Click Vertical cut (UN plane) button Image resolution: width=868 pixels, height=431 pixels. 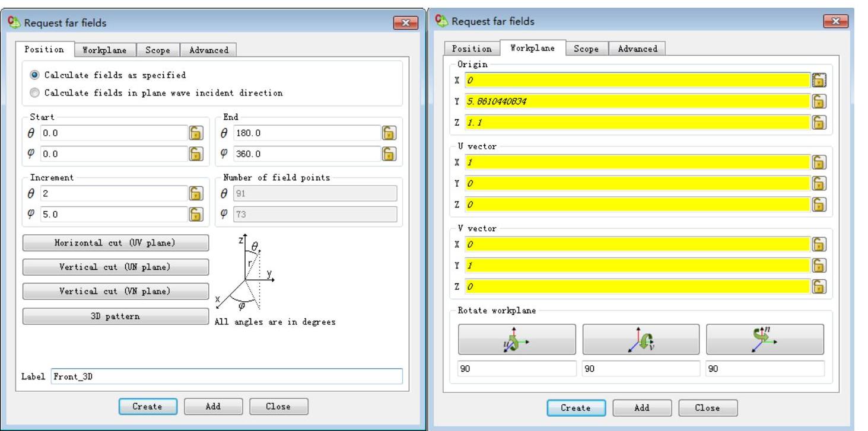[116, 267]
